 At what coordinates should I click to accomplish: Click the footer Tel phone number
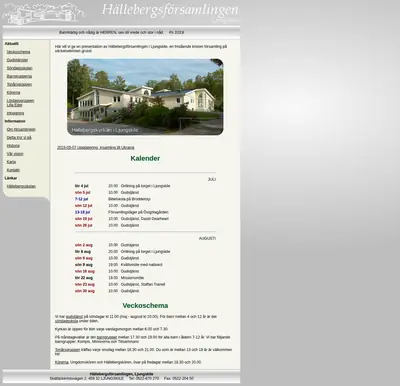(144, 379)
